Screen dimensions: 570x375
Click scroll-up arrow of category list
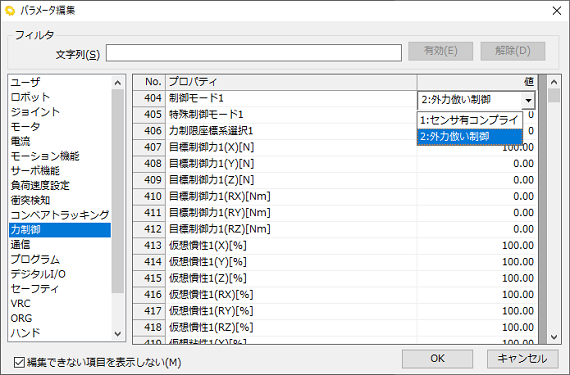117,83
